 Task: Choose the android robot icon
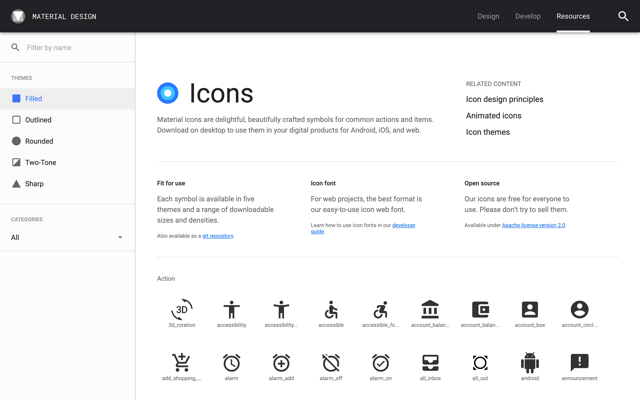click(530, 362)
